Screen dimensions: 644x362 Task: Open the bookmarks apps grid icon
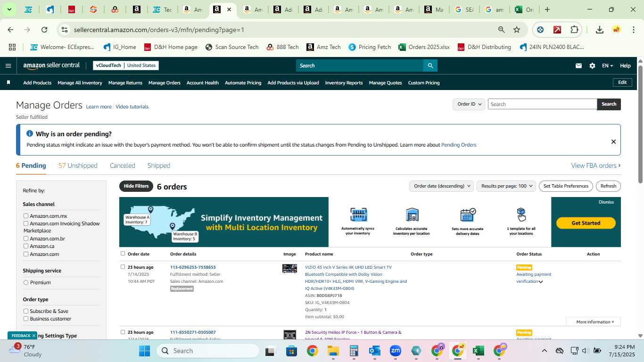click(12, 47)
